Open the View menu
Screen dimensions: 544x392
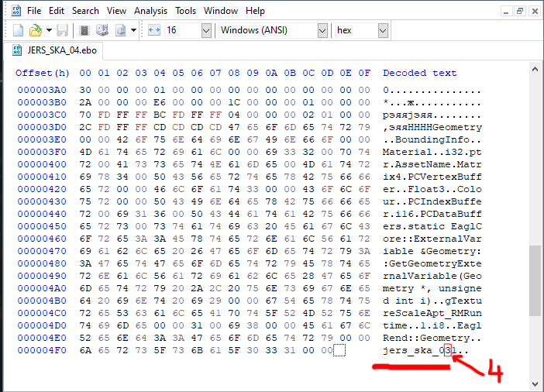(x=116, y=11)
